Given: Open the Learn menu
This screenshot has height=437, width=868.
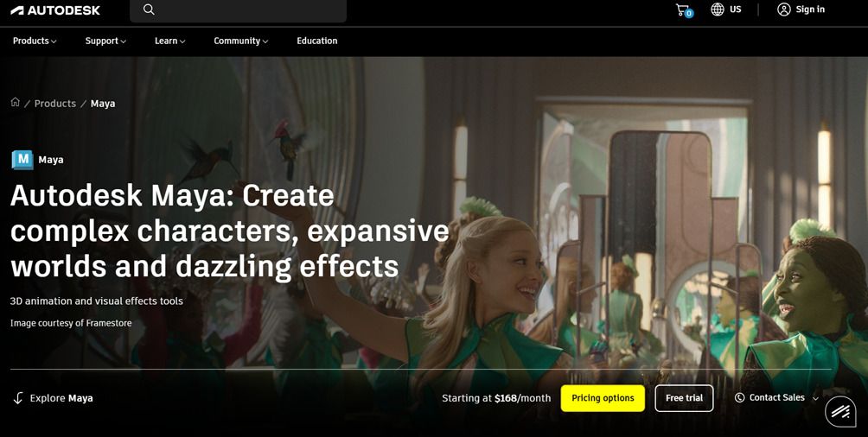Looking at the screenshot, I should (170, 41).
